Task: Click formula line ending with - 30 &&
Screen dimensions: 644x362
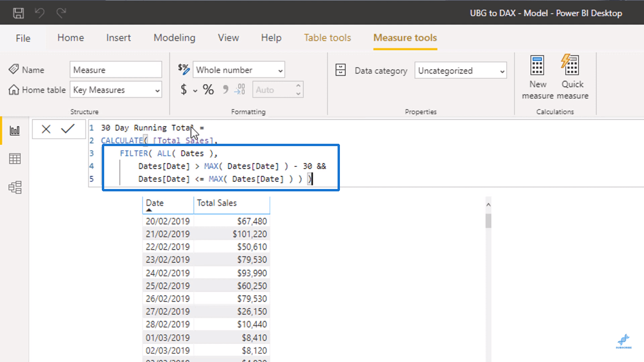Action: (x=232, y=166)
